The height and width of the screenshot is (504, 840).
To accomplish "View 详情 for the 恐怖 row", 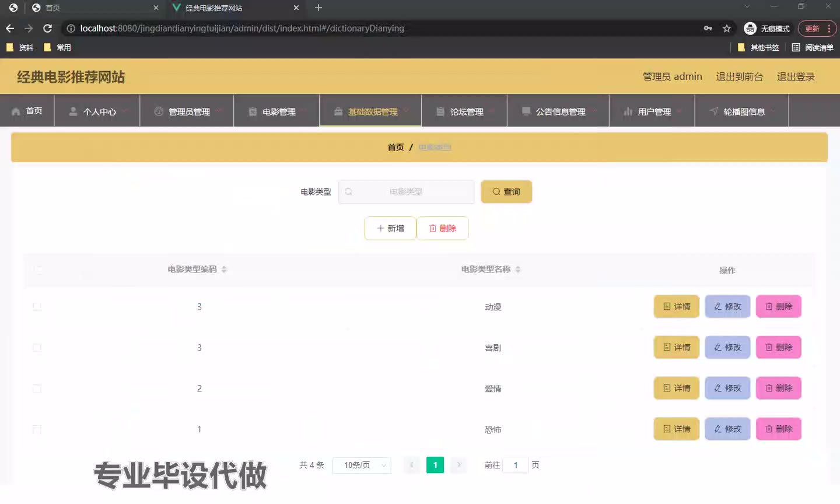I will coord(677,429).
